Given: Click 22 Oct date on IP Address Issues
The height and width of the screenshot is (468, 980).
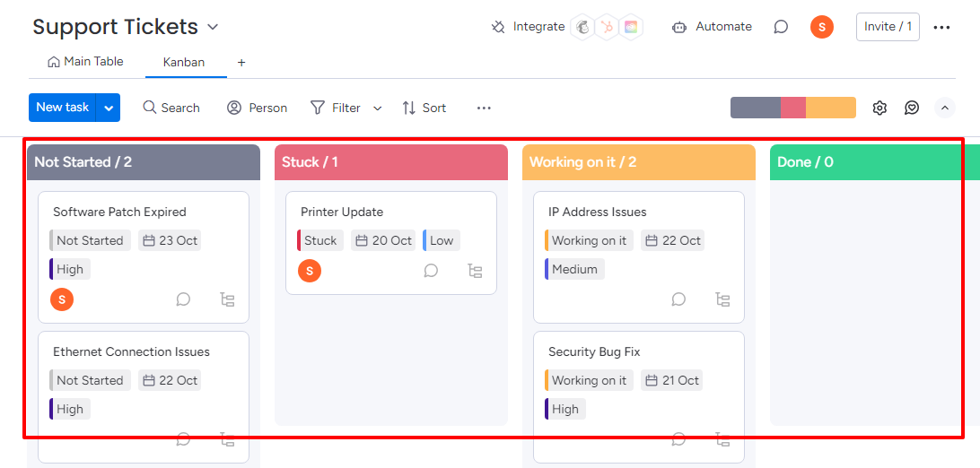Looking at the screenshot, I should 672,241.
